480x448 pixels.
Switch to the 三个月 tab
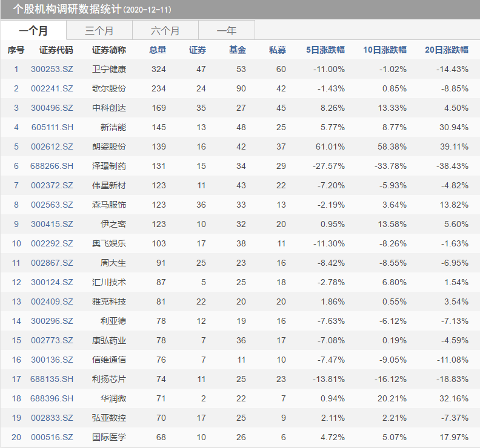coord(99,30)
